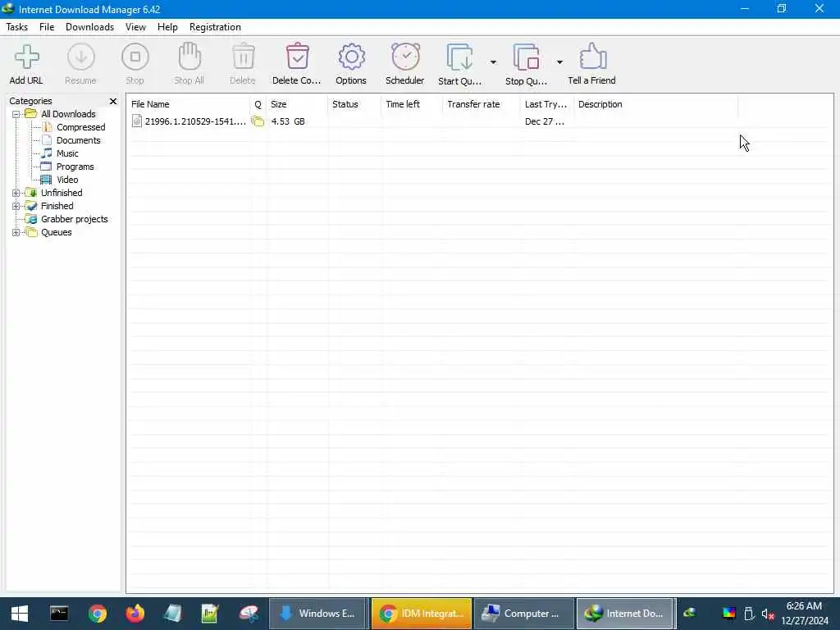
Task: Click the Stop Queue icon
Action: click(x=526, y=57)
